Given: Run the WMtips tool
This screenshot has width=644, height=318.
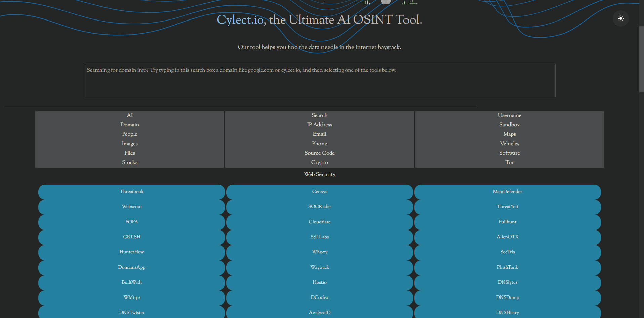Looking at the screenshot, I should pos(132,297).
